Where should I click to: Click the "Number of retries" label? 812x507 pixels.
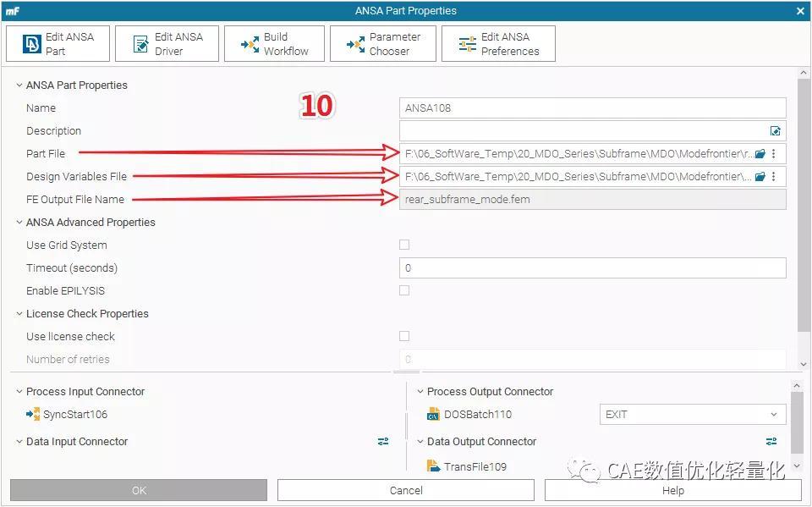68,359
